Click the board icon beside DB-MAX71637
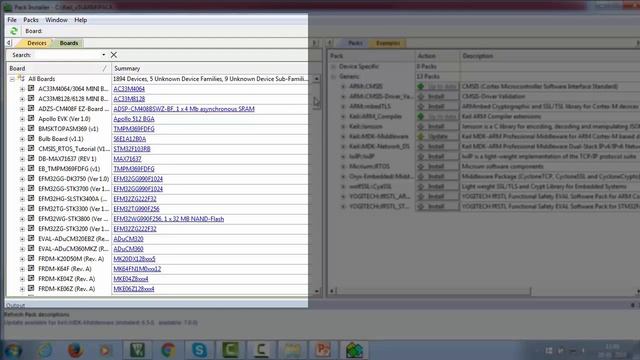Viewport: 640px width, 360px height. pyautogui.click(x=31, y=158)
